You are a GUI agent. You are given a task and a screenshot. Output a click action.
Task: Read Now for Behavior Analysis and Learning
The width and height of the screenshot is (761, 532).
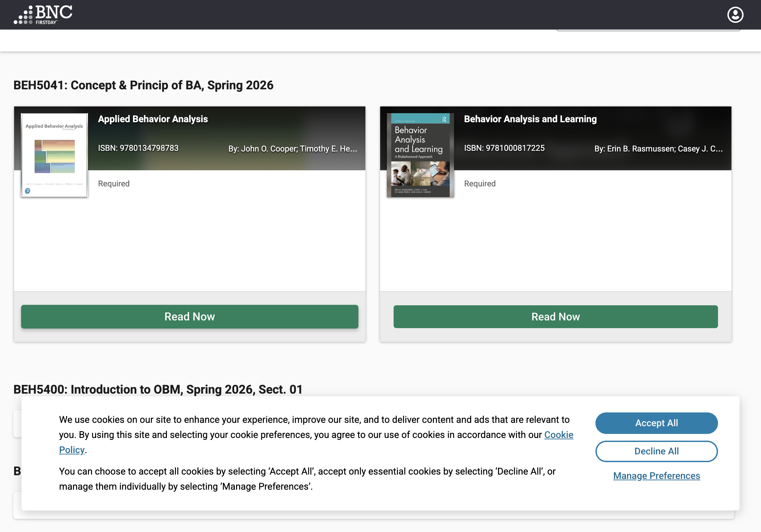556,317
